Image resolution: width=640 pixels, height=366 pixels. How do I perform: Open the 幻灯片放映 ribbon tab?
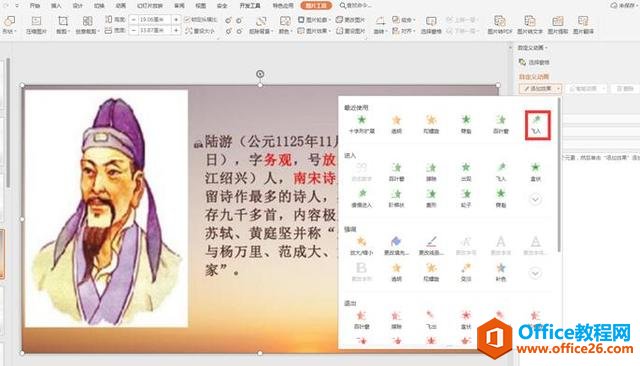click(150, 6)
